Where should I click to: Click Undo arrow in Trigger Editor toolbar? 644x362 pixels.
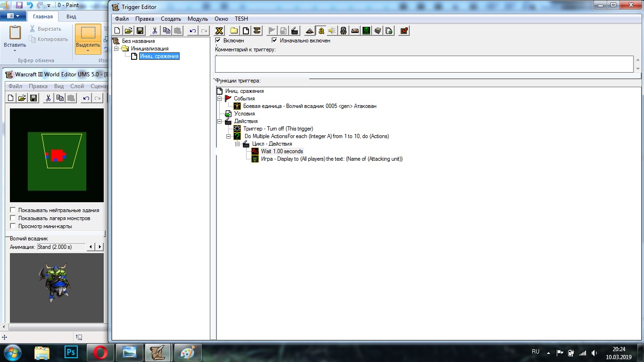192,31
